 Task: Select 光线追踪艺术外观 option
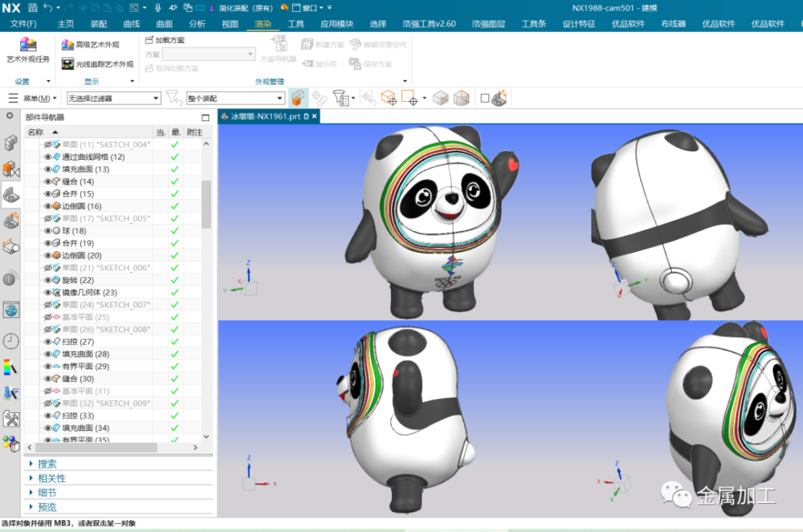(x=97, y=64)
